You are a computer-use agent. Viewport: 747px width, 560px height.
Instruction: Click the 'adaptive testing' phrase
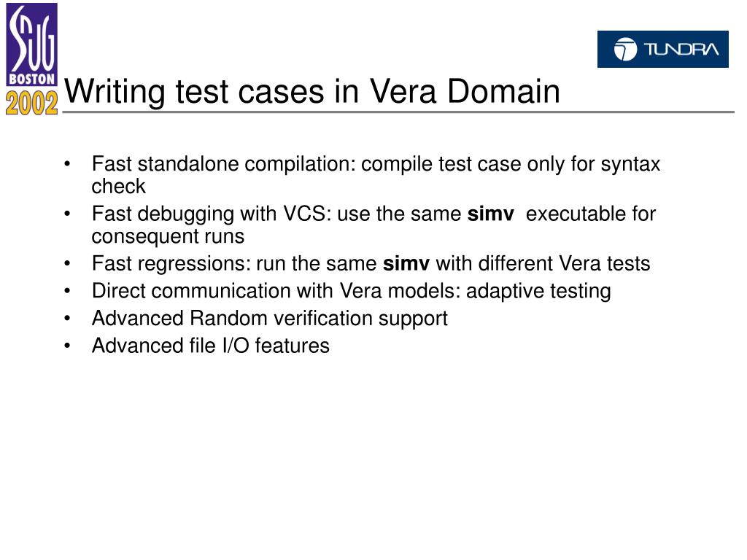pos(538,292)
